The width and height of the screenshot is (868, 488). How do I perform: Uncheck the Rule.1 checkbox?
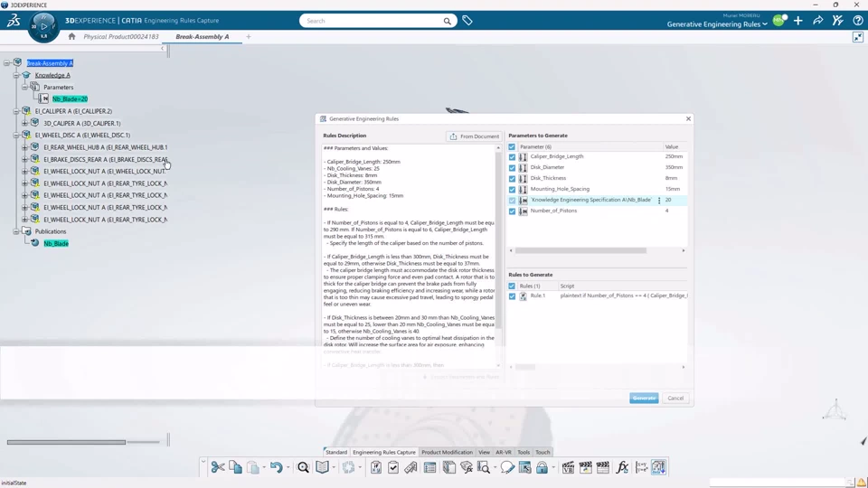pos(512,296)
